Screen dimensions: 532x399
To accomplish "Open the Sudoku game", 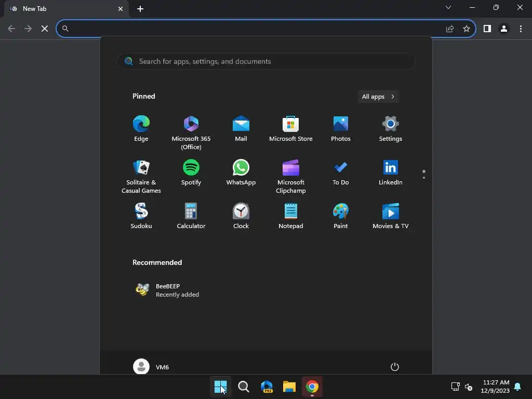I will 141,216.
